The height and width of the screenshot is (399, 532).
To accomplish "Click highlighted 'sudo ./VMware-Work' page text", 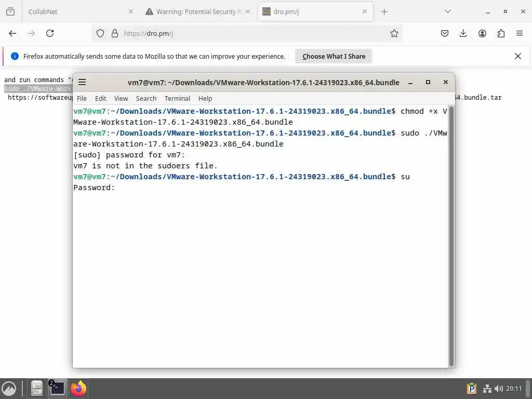I will (x=38, y=89).
